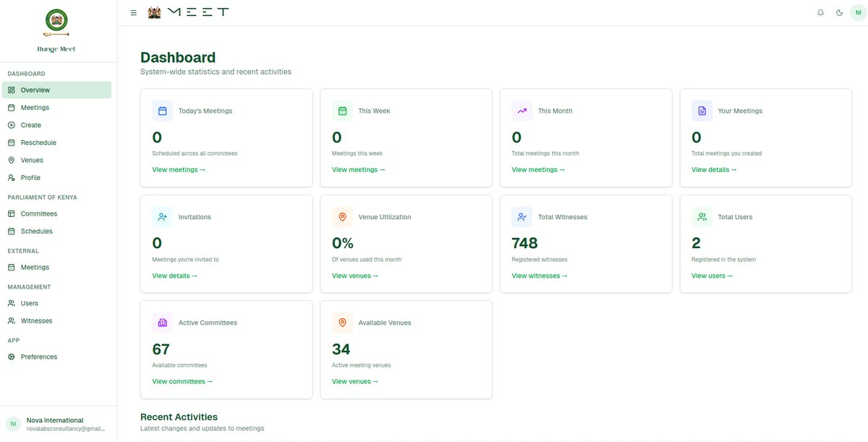Screen dimensions: 868x442
Task: Click the Total Witnesses user-check icon
Action: pyautogui.click(x=522, y=217)
